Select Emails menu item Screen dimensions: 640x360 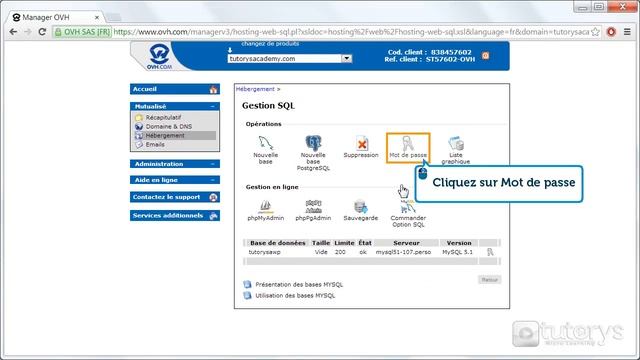155,144
